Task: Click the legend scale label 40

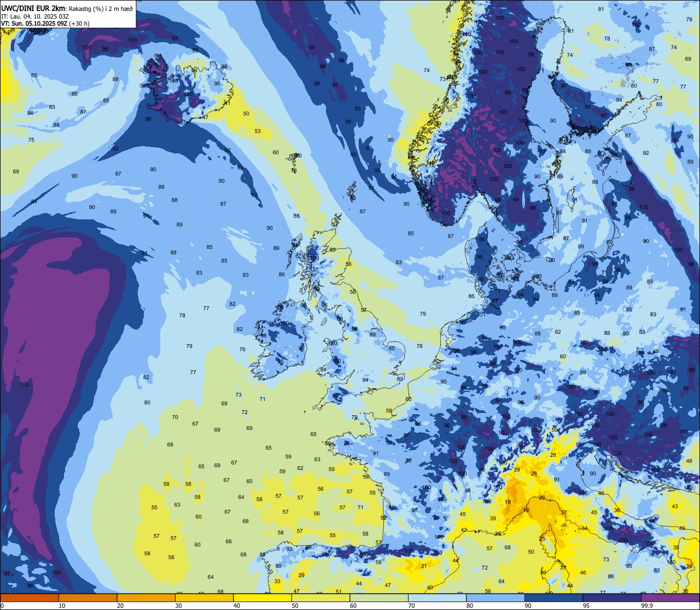Action: coord(237,606)
